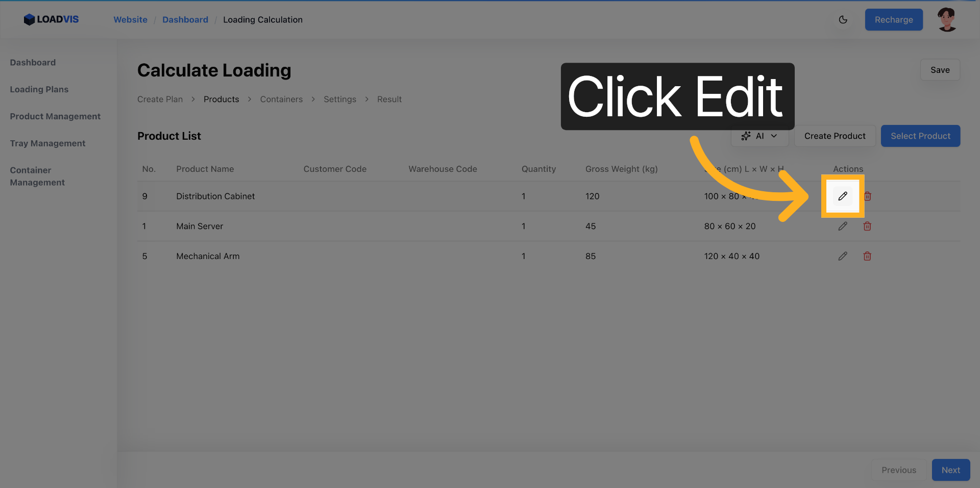Image resolution: width=980 pixels, height=488 pixels.
Task: Open Container Management in sidebar
Action: pyautogui.click(x=37, y=176)
